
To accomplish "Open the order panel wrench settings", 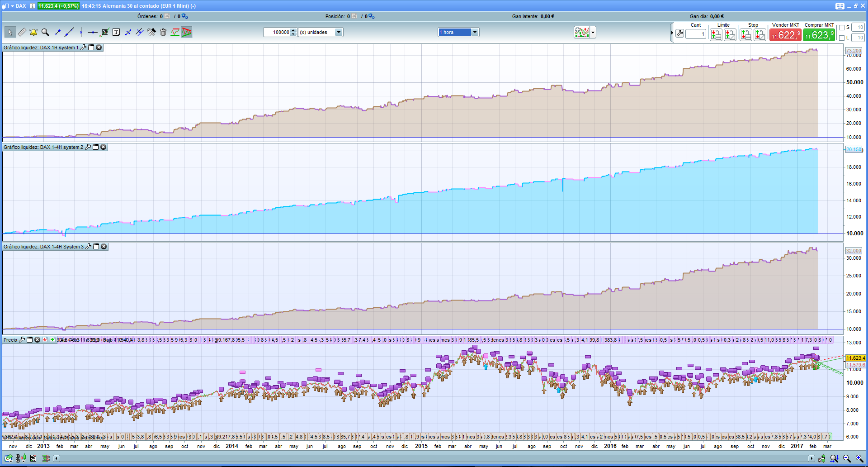I will point(679,33).
